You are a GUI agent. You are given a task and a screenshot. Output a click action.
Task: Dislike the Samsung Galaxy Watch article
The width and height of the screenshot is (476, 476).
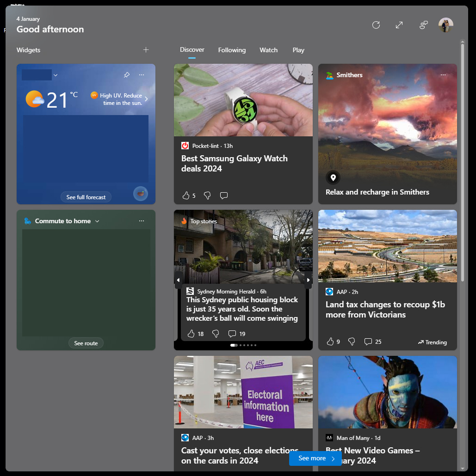(207, 195)
